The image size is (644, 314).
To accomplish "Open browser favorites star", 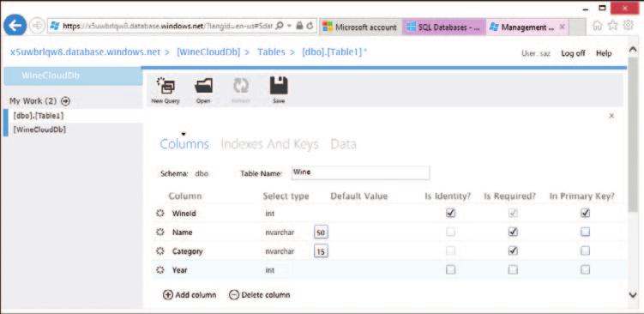I will 613,26.
